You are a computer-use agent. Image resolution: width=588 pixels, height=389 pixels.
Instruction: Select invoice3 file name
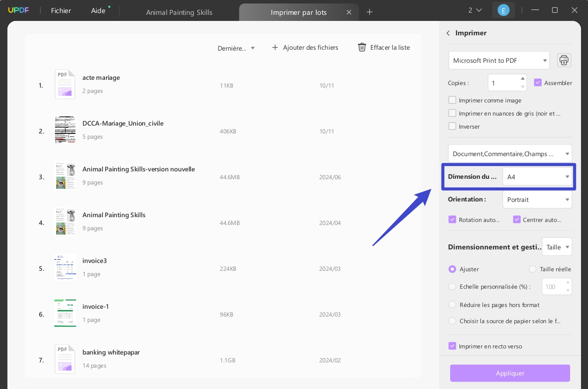coord(95,261)
